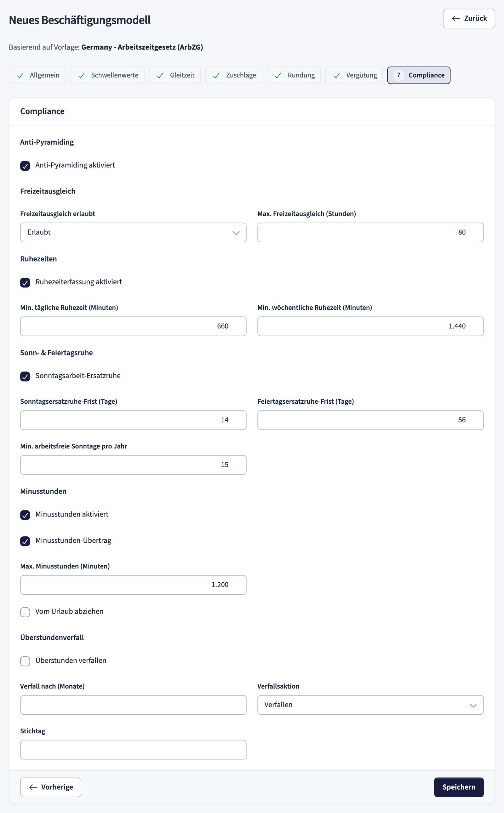Save the model with the Speichern button
This screenshot has height=813, width=504.
pos(459,787)
